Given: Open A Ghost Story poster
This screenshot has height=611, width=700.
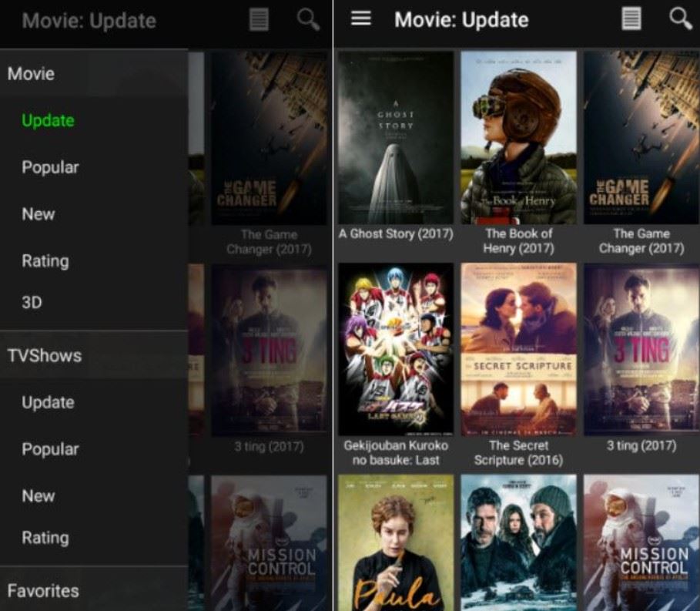Looking at the screenshot, I should point(396,138).
